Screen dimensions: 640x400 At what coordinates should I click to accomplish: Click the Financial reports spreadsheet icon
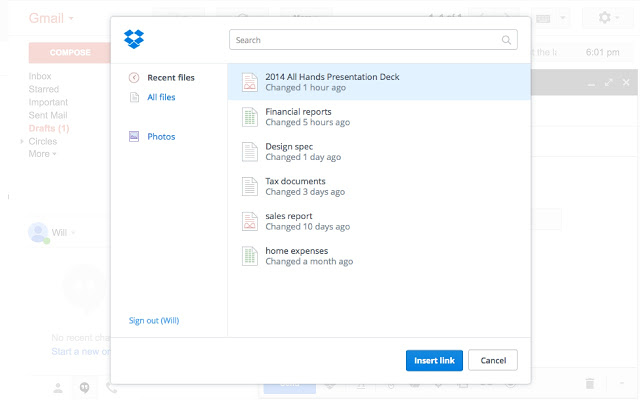[x=250, y=117]
